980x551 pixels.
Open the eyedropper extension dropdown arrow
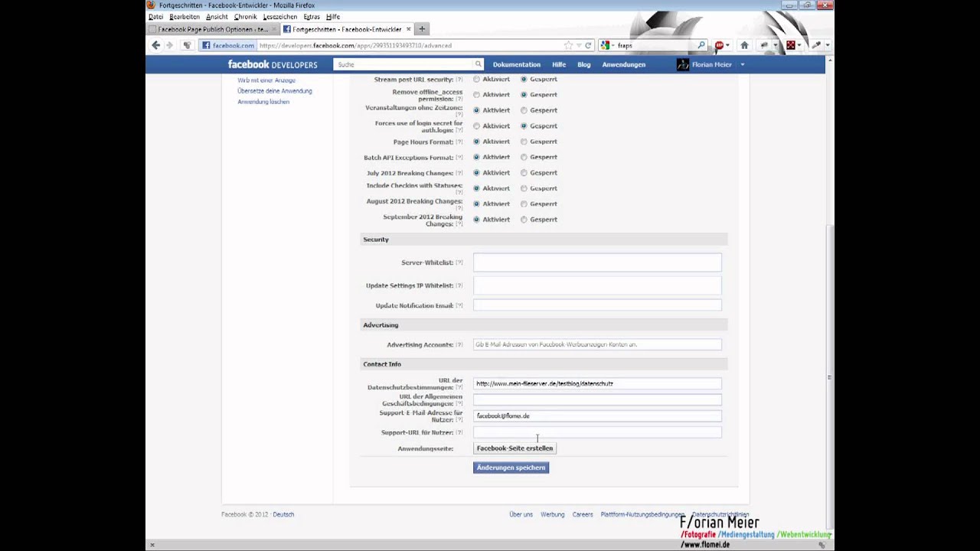[827, 45]
